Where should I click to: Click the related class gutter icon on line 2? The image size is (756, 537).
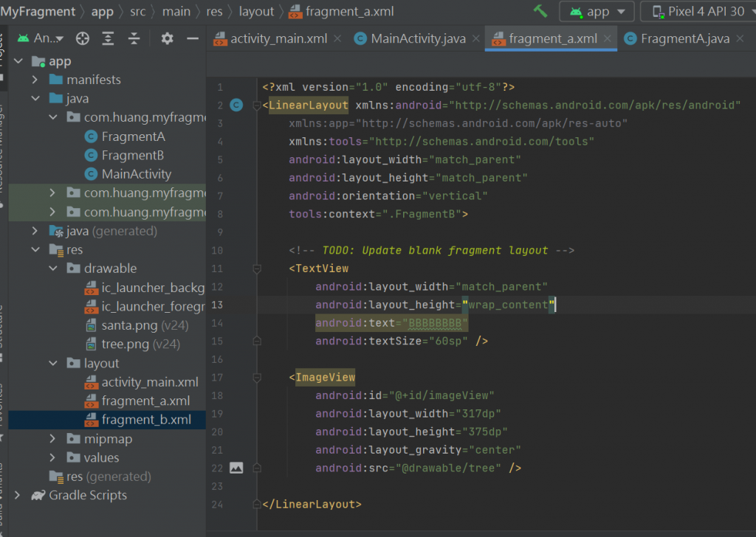[x=236, y=105]
